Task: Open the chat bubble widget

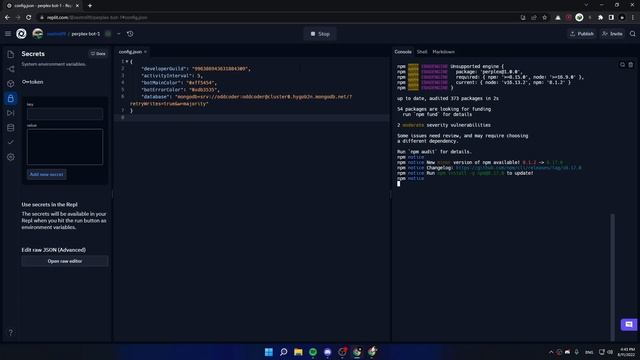Action: [629, 324]
